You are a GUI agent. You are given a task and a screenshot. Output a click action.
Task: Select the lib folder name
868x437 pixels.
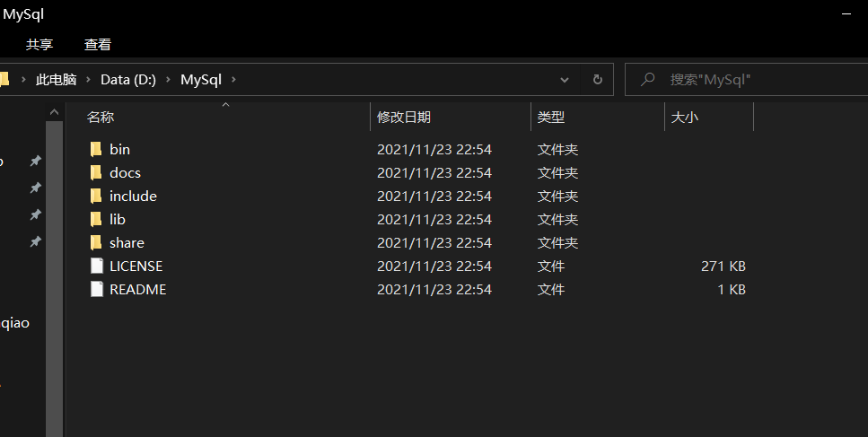[x=118, y=220]
